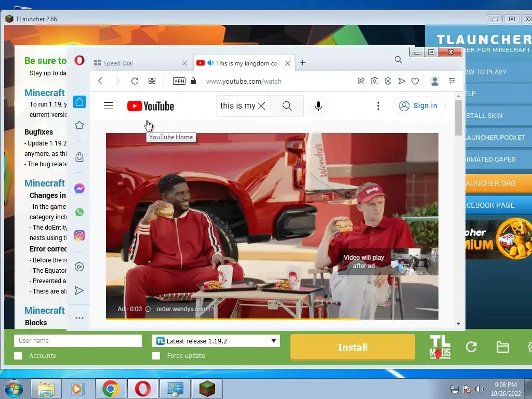The height and width of the screenshot is (399, 532).
Task: Click the TLauncher Install button
Action: pos(353,347)
